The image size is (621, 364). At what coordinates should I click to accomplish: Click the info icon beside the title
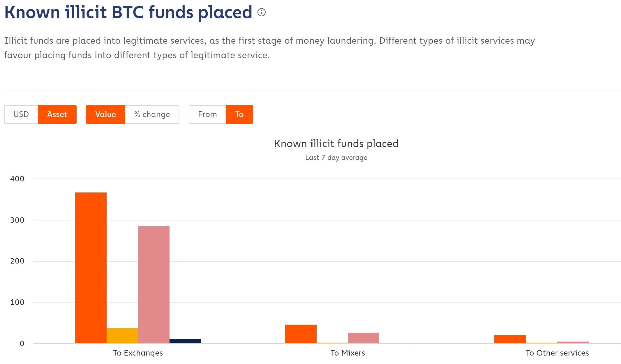(x=262, y=12)
